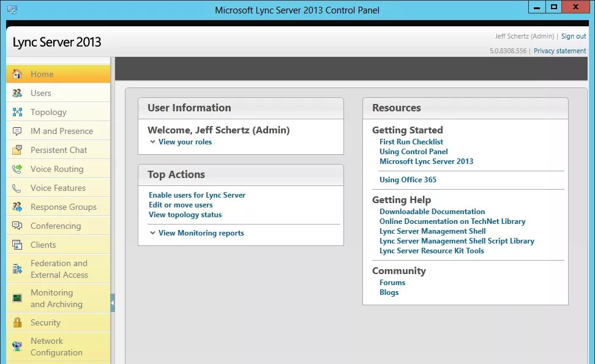The width and height of the screenshot is (595, 364).
Task: Open Monitoring and Archiving section
Action: (58, 298)
